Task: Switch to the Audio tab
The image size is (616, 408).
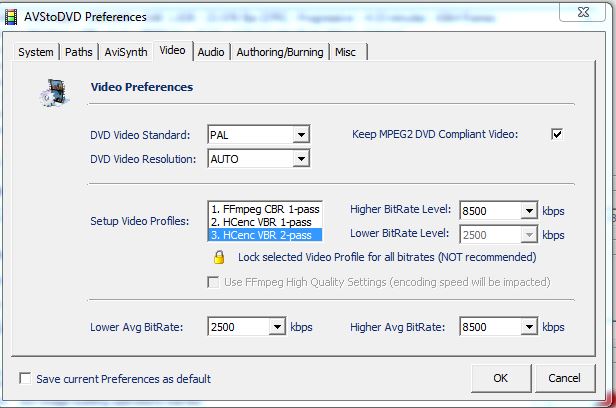Action: click(x=210, y=52)
